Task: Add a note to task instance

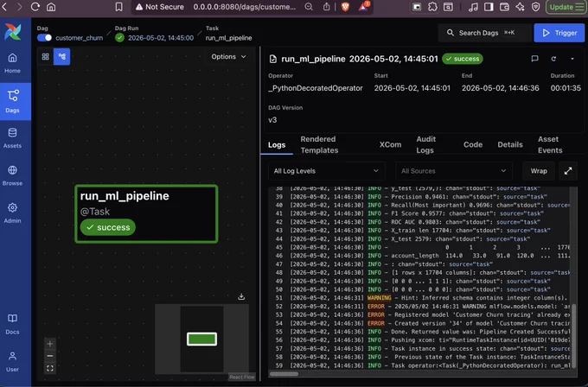Action: click(x=534, y=59)
